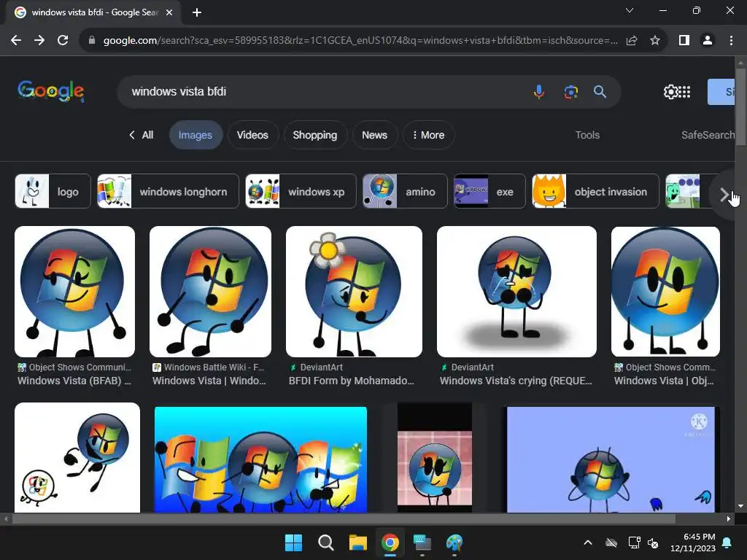Click the Google logo

click(x=51, y=91)
